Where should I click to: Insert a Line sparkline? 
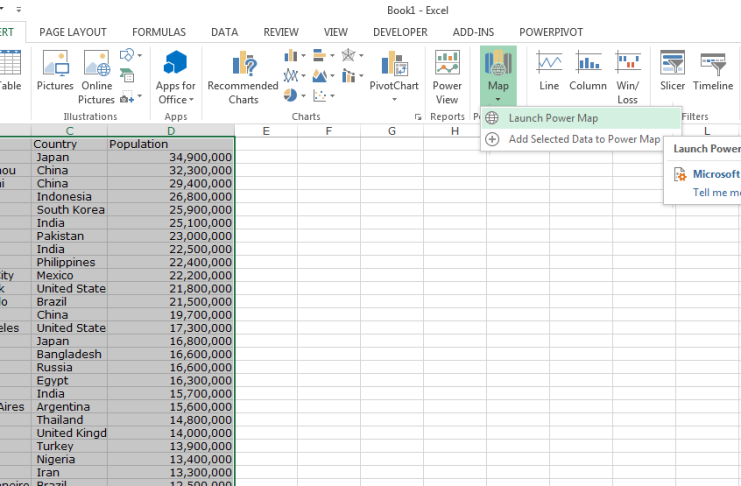pyautogui.click(x=549, y=71)
